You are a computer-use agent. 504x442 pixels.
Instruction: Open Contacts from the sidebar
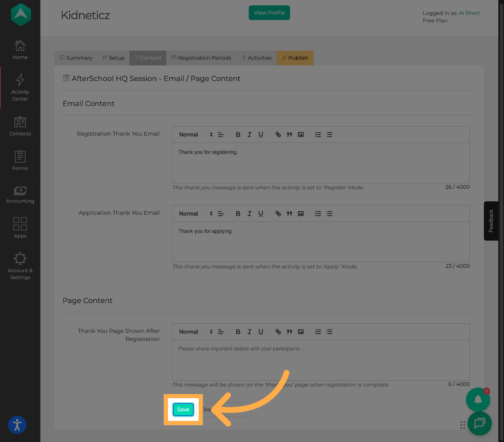[x=20, y=122]
